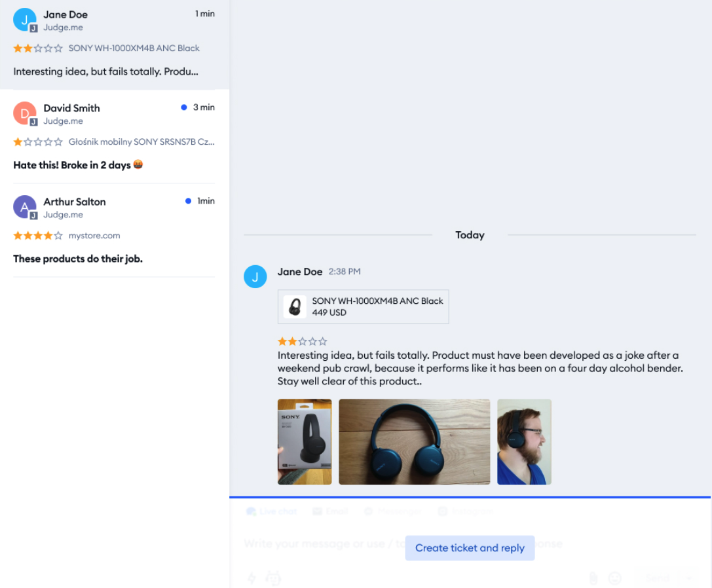The height and width of the screenshot is (588, 712).
Task: Click the Send button
Action: pos(658,578)
